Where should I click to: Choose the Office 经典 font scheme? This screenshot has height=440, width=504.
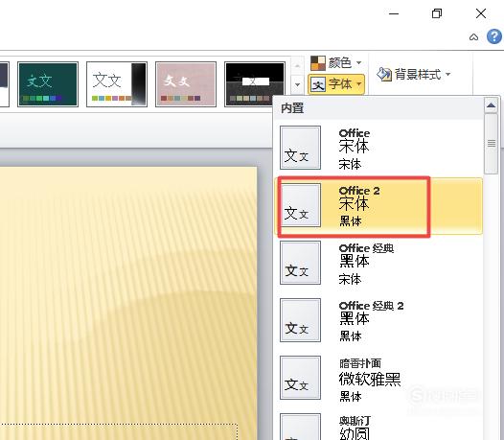click(x=378, y=263)
